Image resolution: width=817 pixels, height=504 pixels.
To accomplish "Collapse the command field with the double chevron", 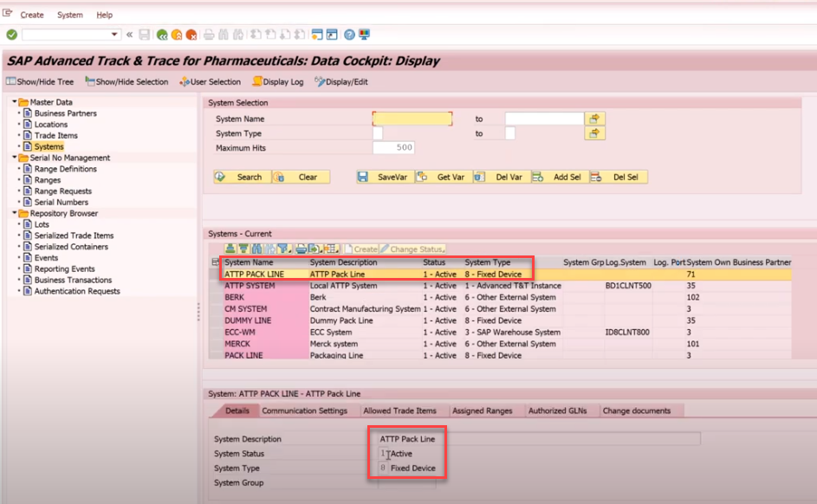I will [x=129, y=35].
